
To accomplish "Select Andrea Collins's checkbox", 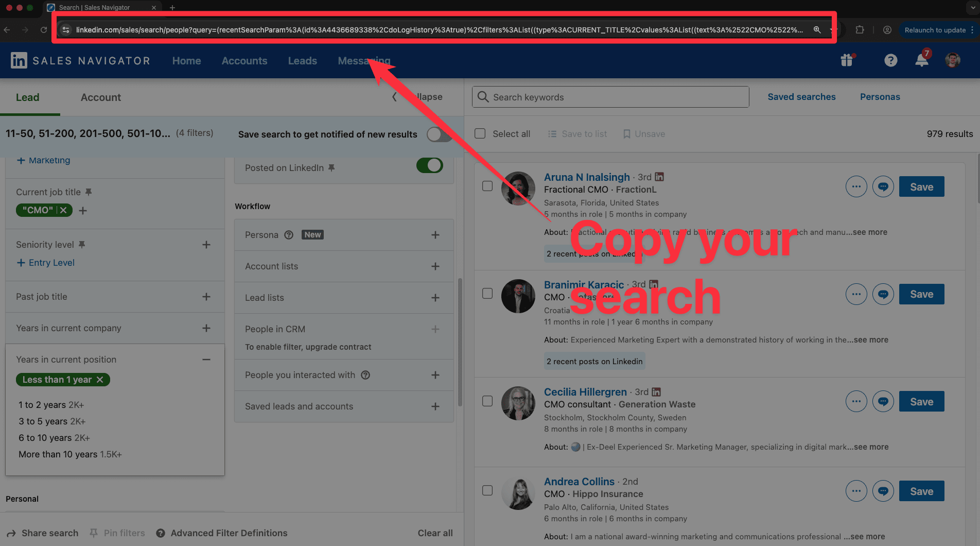I will (x=487, y=490).
